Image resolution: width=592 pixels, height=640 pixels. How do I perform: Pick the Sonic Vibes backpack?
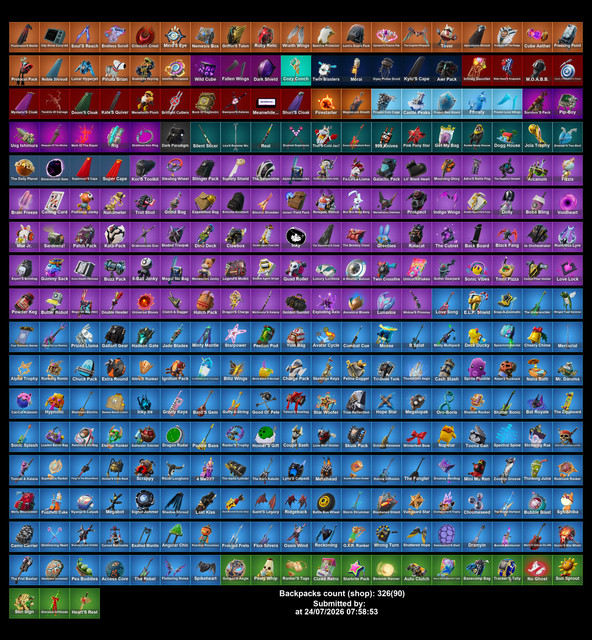pos(477,270)
